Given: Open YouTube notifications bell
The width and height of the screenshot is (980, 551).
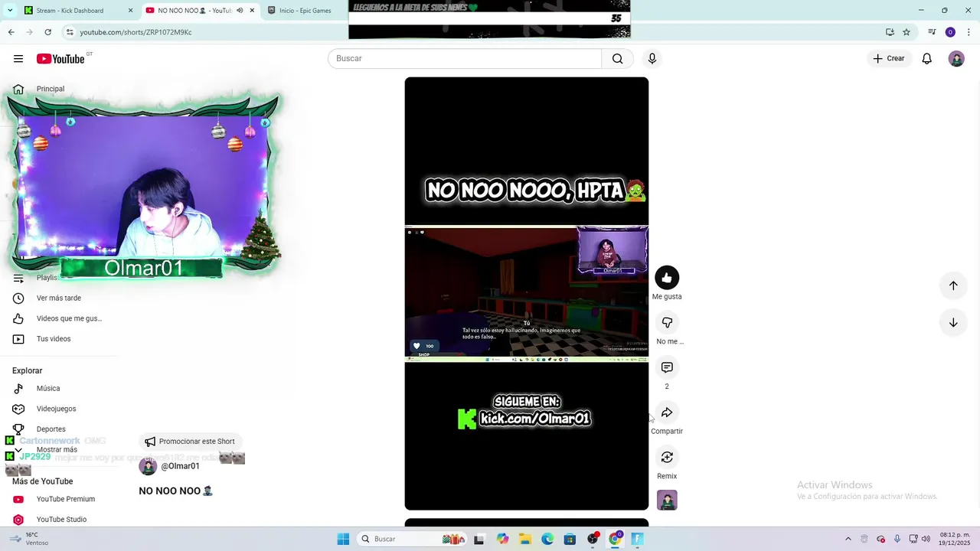Looking at the screenshot, I should coord(926,59).
